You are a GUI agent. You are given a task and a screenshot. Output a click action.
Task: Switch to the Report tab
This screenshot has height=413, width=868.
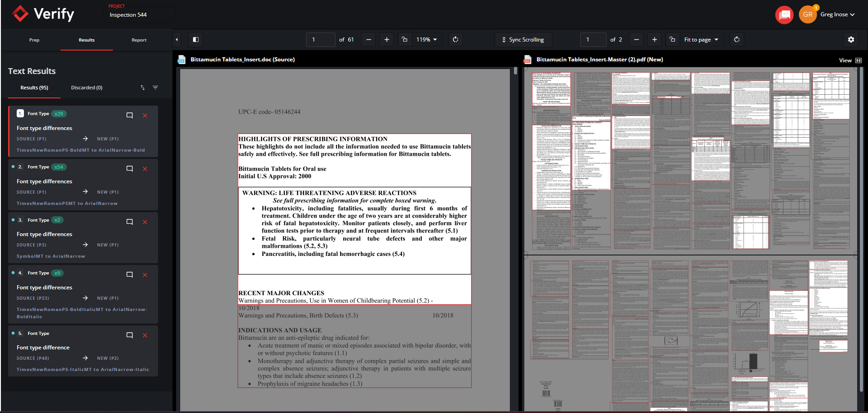coord(139,40)
